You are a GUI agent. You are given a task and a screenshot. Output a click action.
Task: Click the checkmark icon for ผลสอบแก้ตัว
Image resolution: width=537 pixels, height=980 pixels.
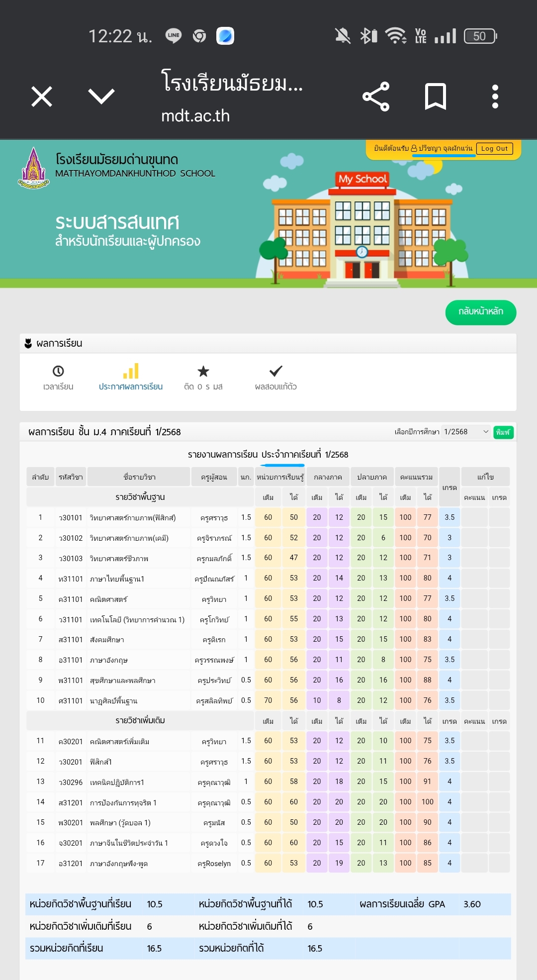point(275,371)
